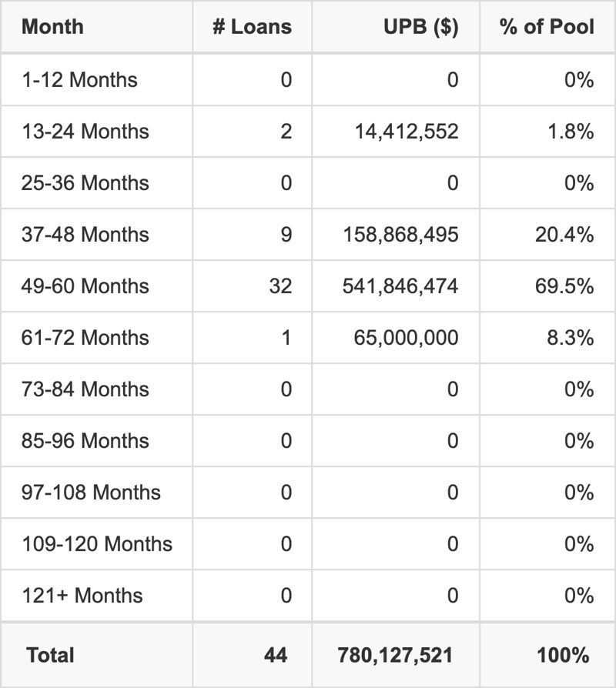
Task: Click the 97-108 Months row label
Action: (x=91, y=493)
